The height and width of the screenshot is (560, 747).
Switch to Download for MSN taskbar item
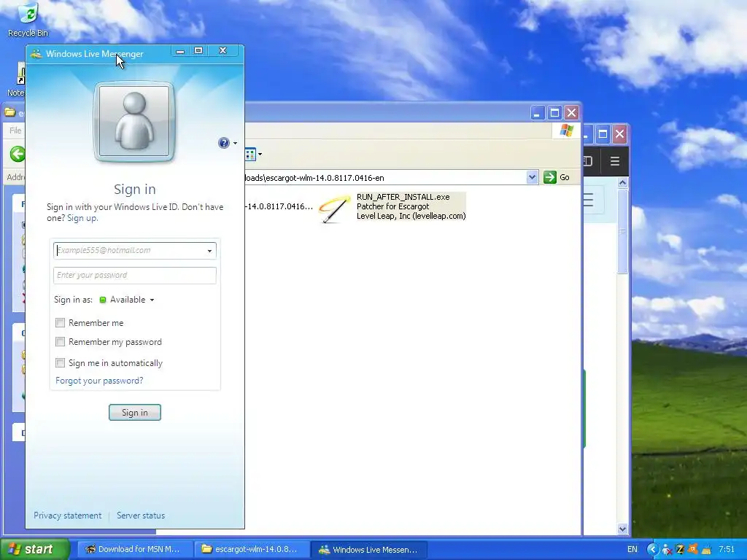(x=135, y=549)
